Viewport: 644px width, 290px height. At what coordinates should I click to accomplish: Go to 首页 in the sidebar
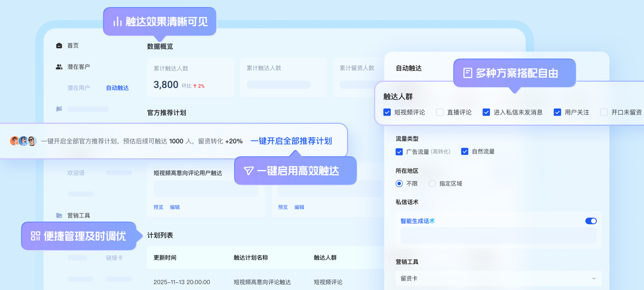click(x=73, y=46)
